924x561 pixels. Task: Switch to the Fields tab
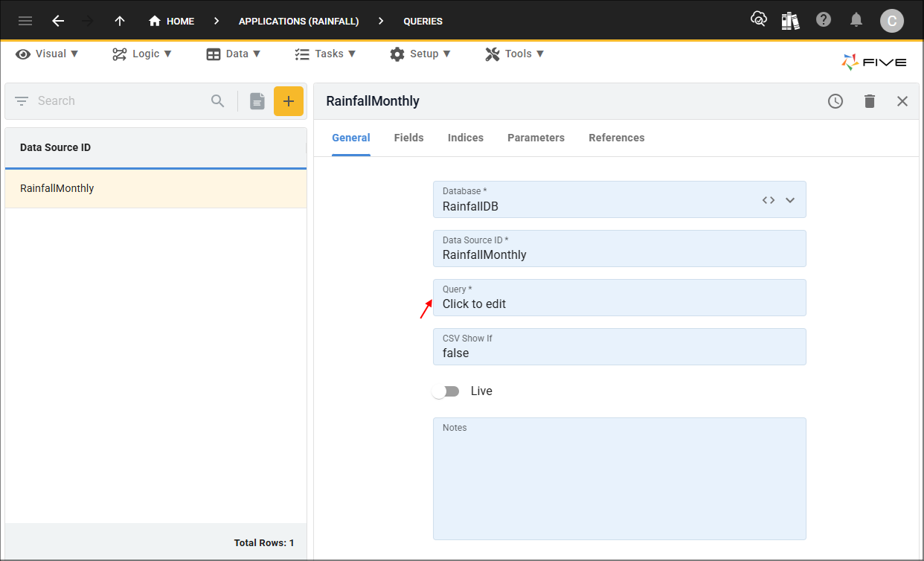408,138
